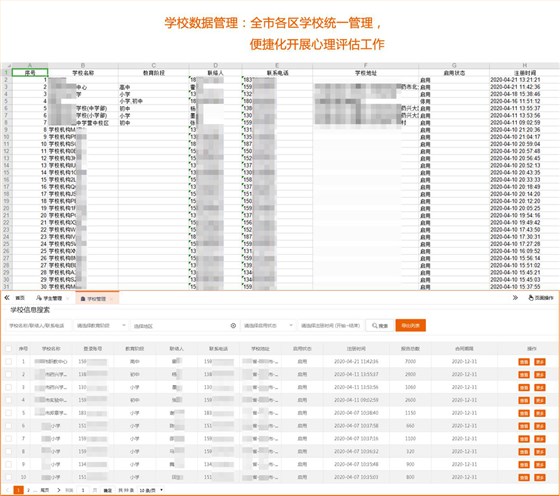The image size is (560, 496).
Task: Check the checkbox for table row 1
Action: 9,362
